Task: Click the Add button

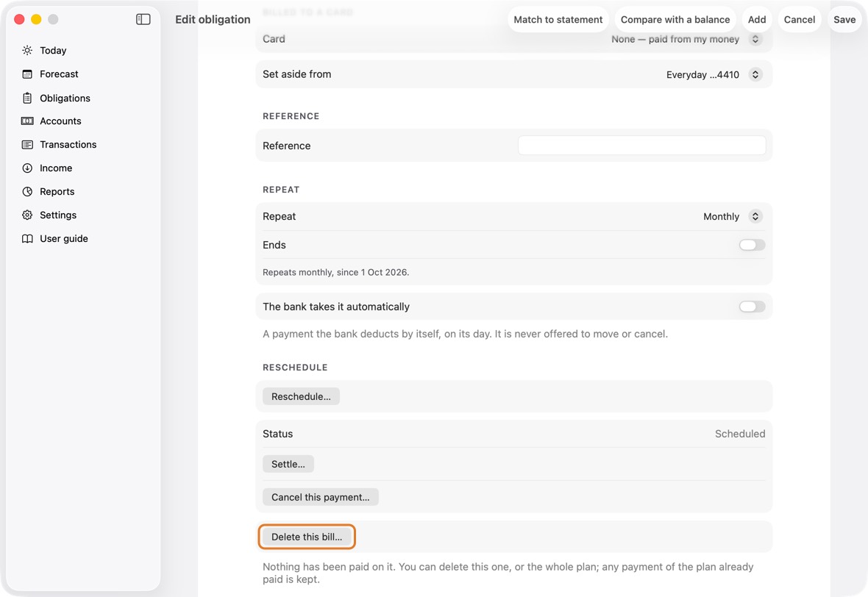Action: [x=757, y=19]
